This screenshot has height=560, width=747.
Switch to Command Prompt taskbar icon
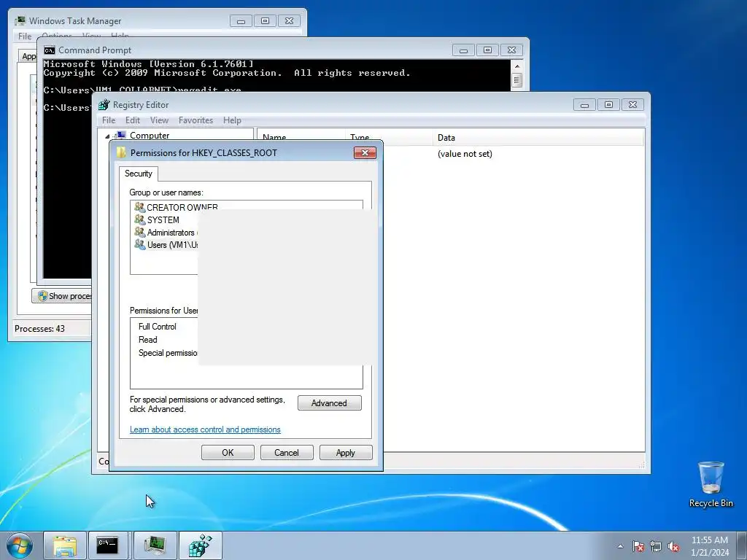[x=107, y=545]
